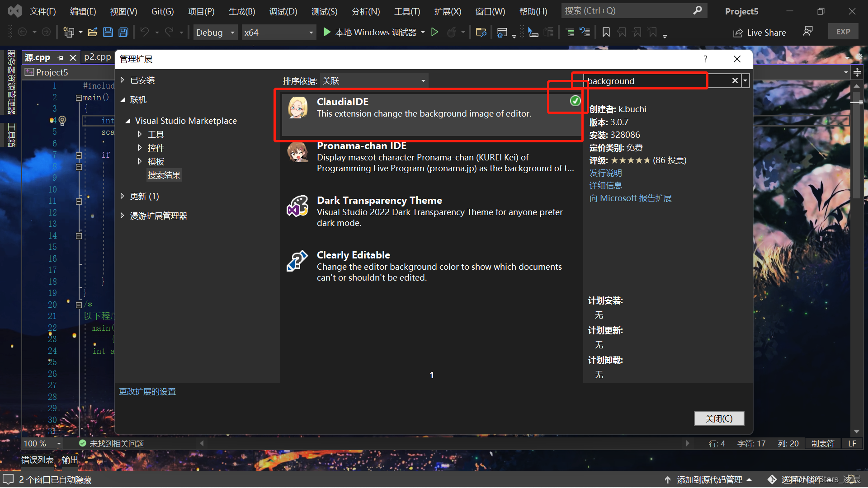This screenshot has height=488, width=868.
Task: Open the 详细信息 link
Action: 605,186
